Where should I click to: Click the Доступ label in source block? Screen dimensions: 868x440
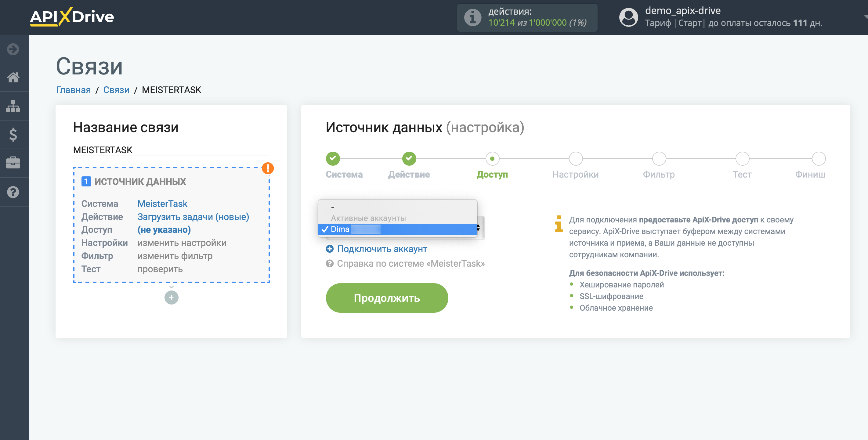pyautogui.click(x=97, y=230)
